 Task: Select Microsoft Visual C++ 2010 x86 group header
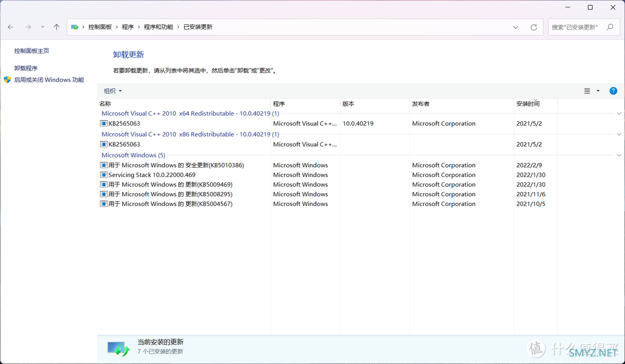[x=190, y=134]
